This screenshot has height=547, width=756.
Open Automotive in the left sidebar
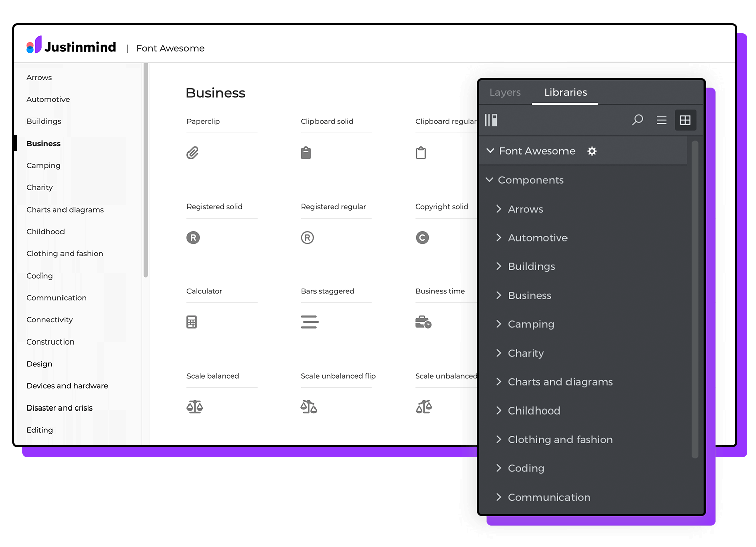pos(48,99)
